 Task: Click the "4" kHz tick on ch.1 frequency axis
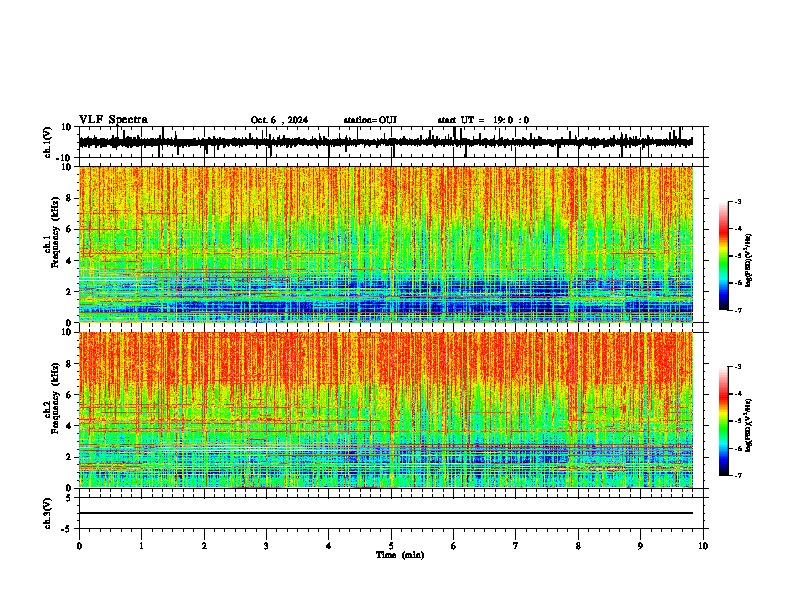pos(69,261)
